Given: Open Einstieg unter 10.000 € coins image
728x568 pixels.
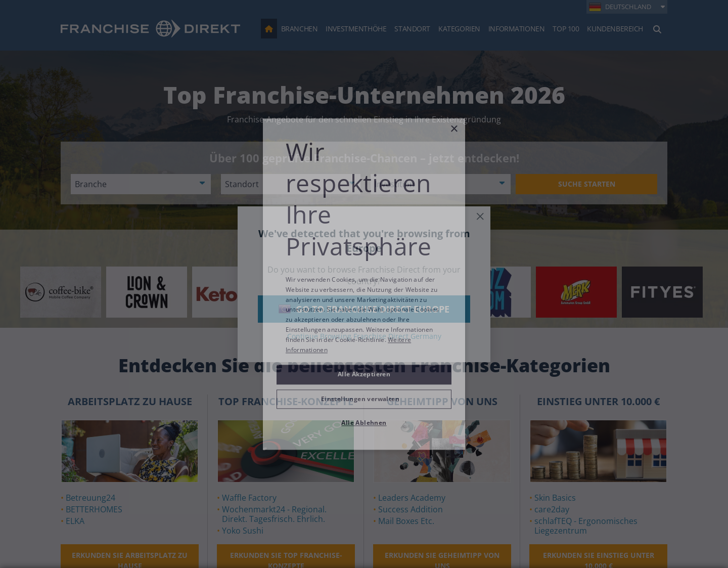Looking at the screenshot, I should tap(598, 451).
